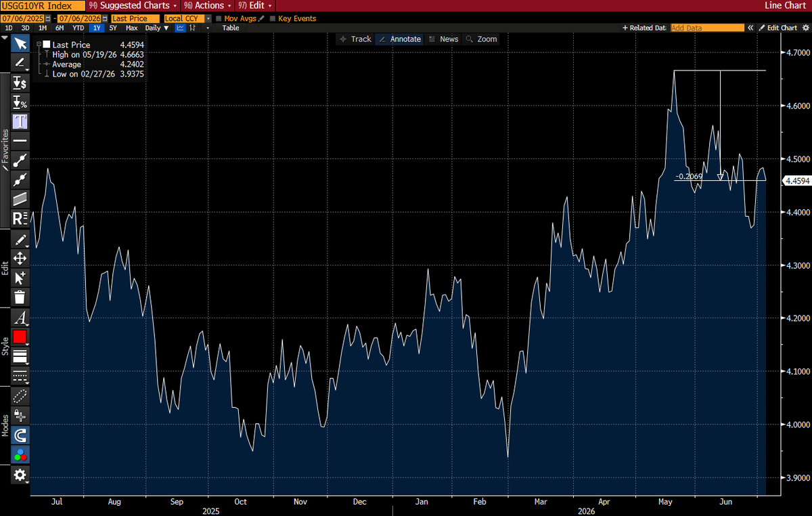
Task: Select the 3D time range tab
Action: tap(25, 28)
